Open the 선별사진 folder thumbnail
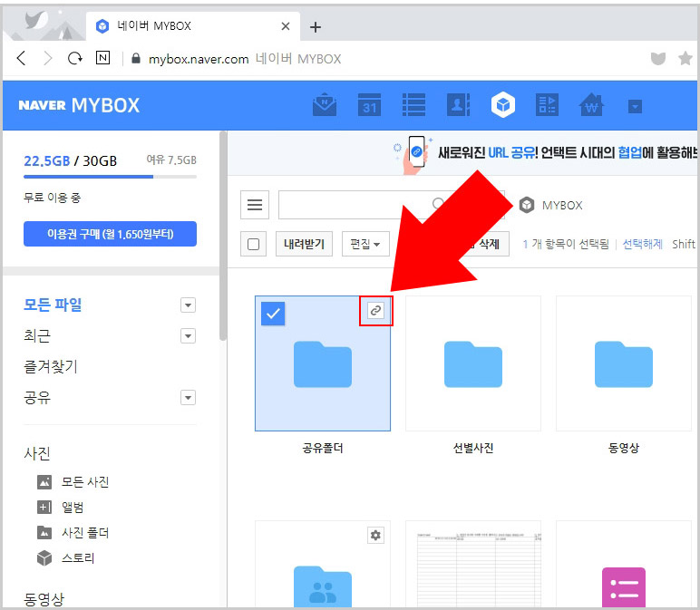This screenshot has height=610, width=700. click(x=473, y=363)
